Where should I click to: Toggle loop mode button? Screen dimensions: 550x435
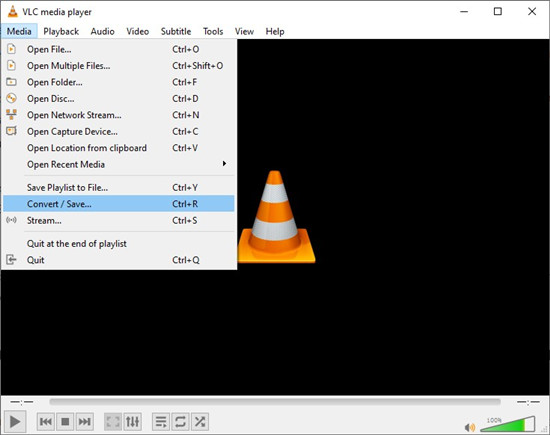pyautogui.click(x=180, y=421)
